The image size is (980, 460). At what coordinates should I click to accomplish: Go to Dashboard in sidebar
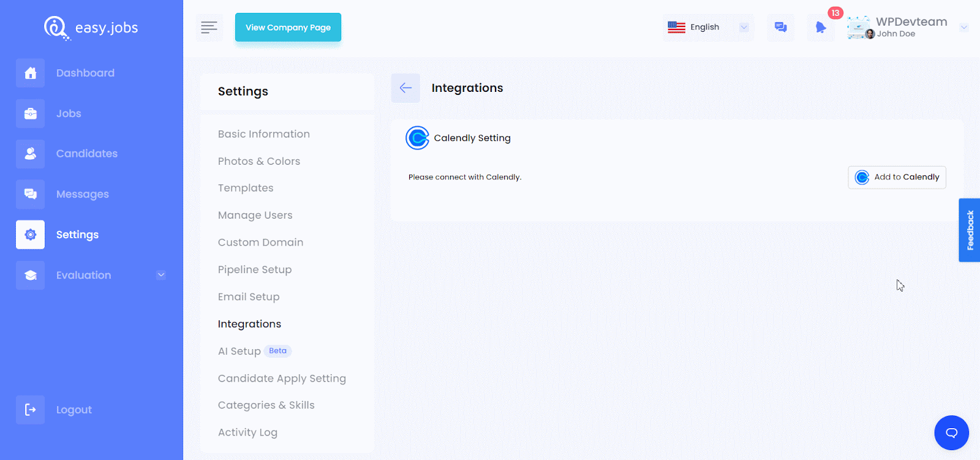coord(85,73)
